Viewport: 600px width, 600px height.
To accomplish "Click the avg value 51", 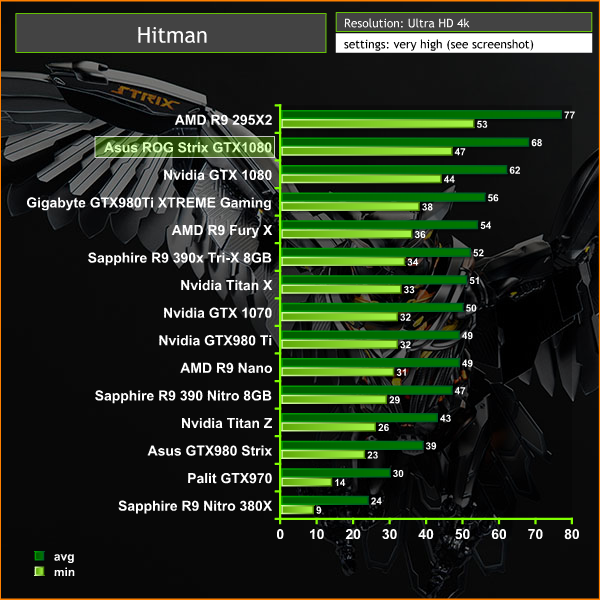I will point(474,280).
